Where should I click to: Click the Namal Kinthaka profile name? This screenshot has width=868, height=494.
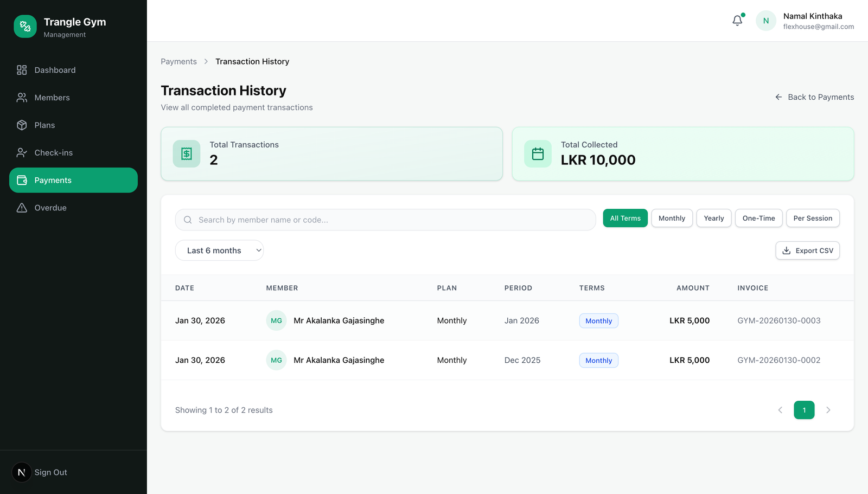pos(813,16)
